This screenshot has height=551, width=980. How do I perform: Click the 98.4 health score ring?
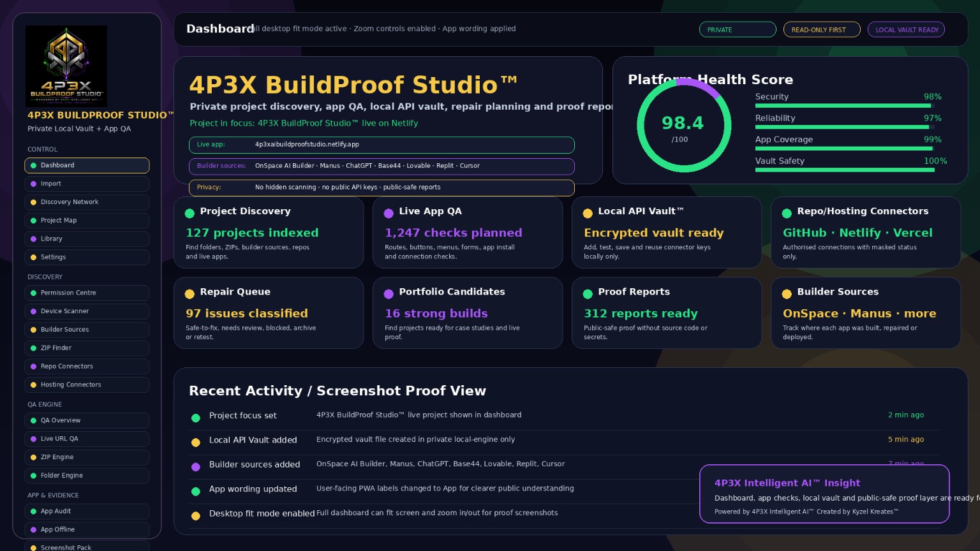(x=684, y=126)
